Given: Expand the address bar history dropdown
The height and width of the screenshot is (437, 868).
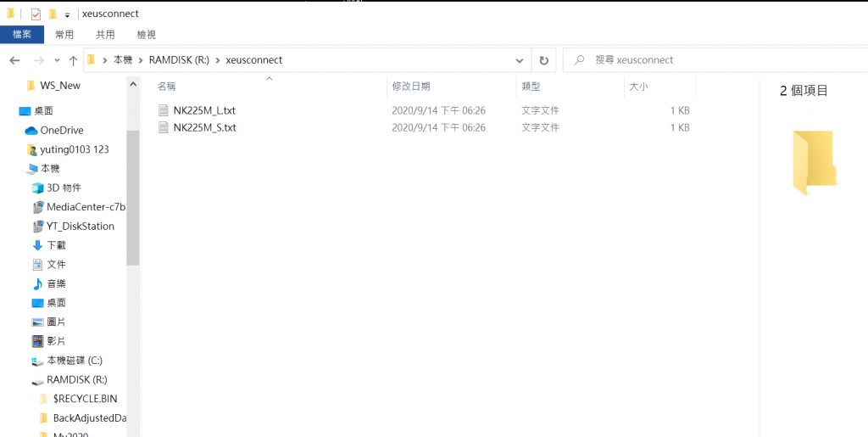Looking at the screenshot, I should [x=520, y=60].
